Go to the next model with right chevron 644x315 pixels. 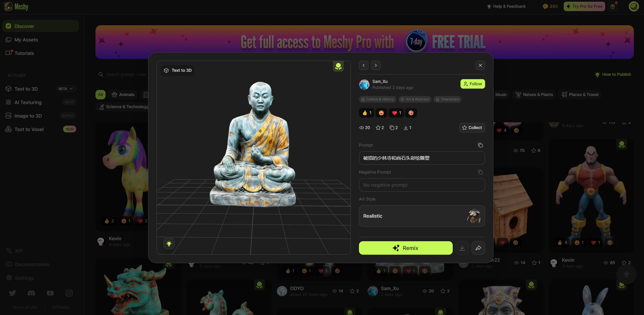tap(376, 65)
